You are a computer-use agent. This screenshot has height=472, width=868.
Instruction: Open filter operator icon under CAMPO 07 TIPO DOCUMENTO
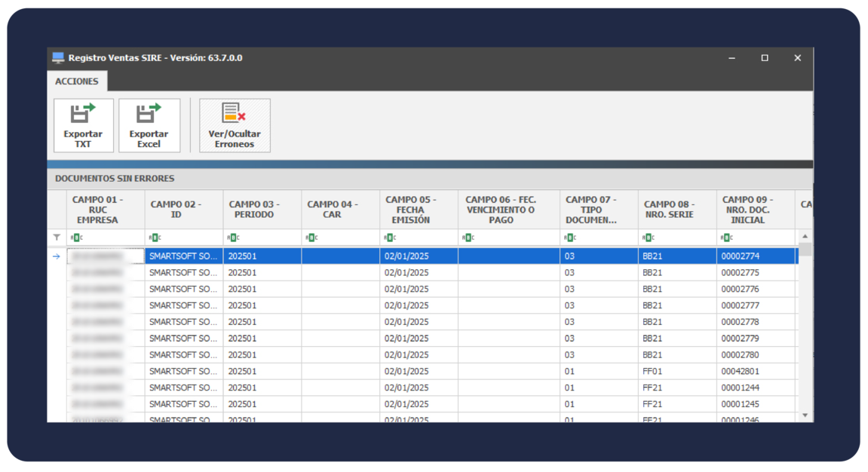point(570,238)
